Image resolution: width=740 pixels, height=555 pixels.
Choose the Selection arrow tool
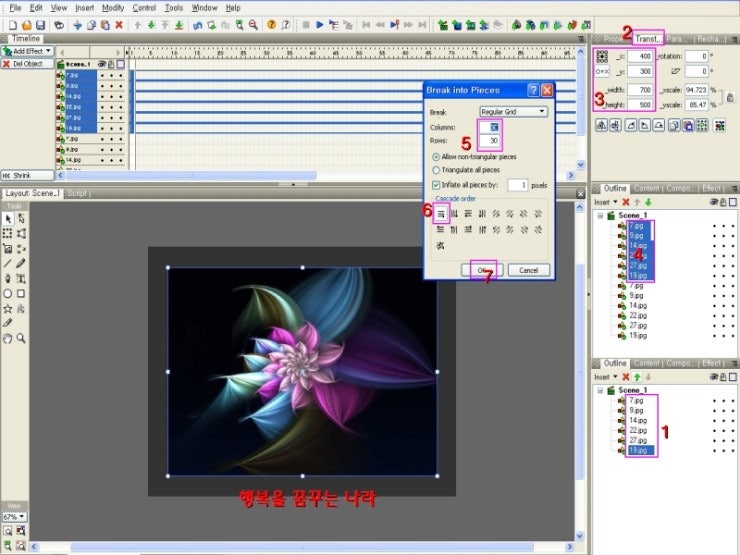pos(8,219)
